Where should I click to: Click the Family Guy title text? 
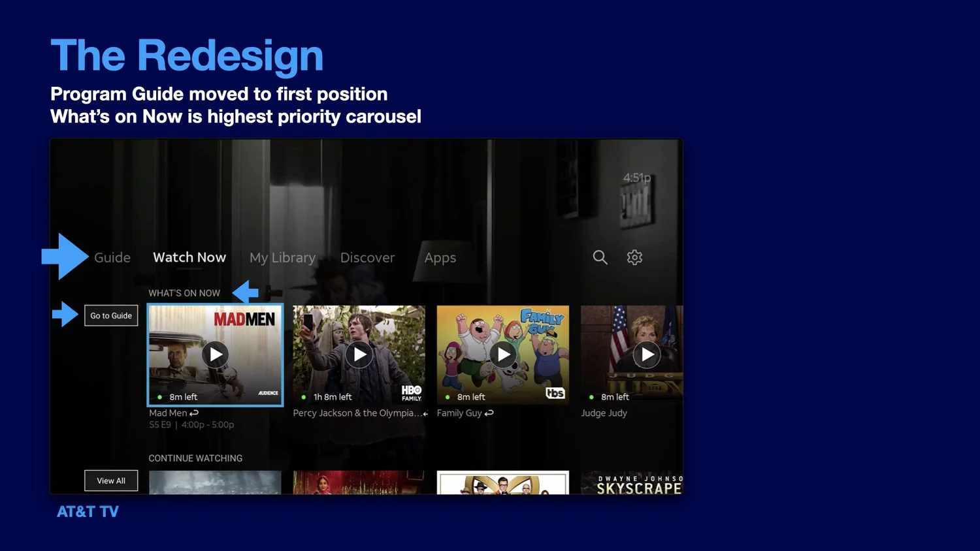(459, 413)
